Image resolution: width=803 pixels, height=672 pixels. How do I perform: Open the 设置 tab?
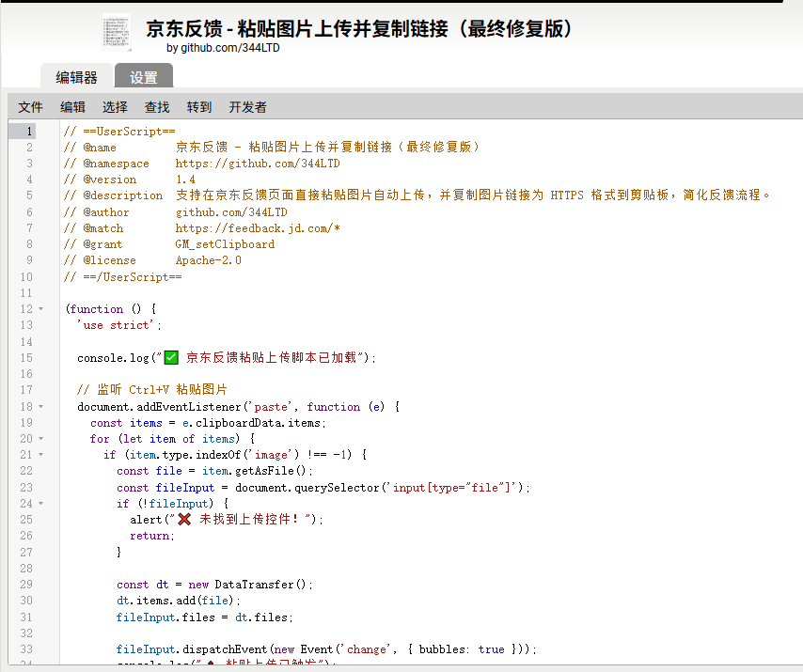click(x=144, y=77)
